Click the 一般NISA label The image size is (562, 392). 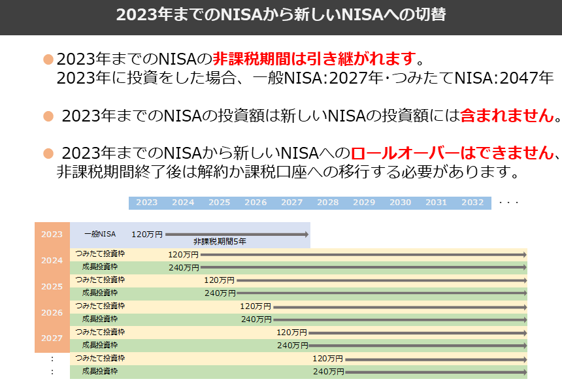pos(99,234)
